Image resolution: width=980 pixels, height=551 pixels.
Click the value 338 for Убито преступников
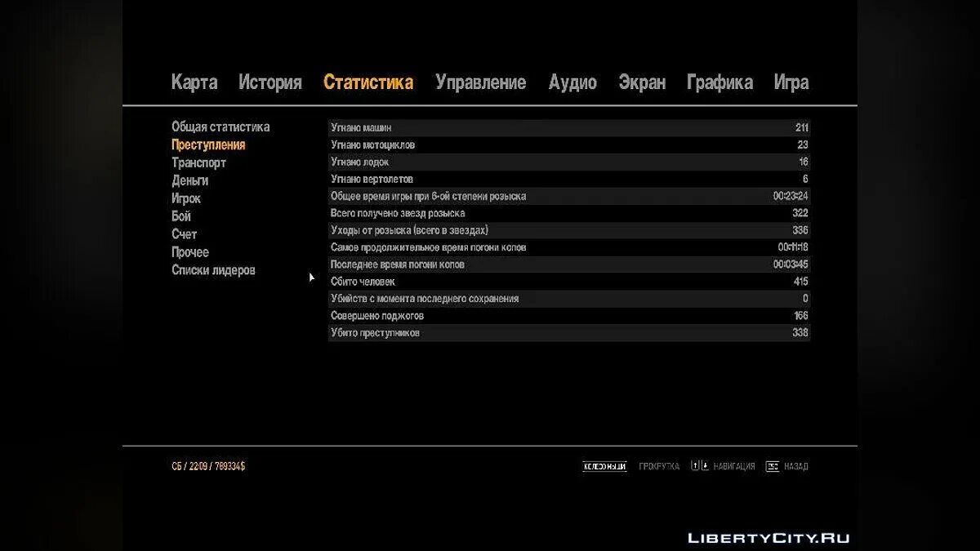(800, 333)
